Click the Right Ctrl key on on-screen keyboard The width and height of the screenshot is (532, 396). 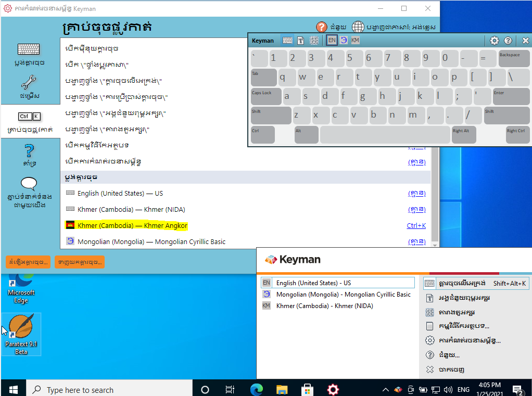pyautogui.click(x=517, y=135)
